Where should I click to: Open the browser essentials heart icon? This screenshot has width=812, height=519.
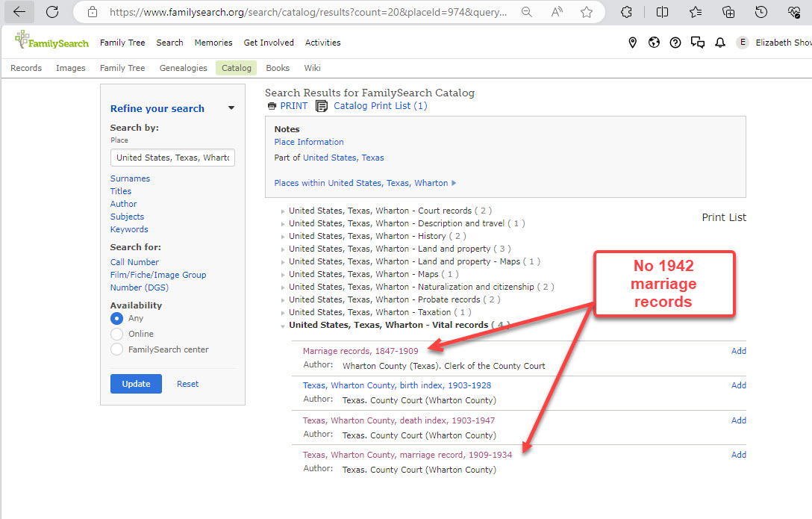click(x=794, y=12)
